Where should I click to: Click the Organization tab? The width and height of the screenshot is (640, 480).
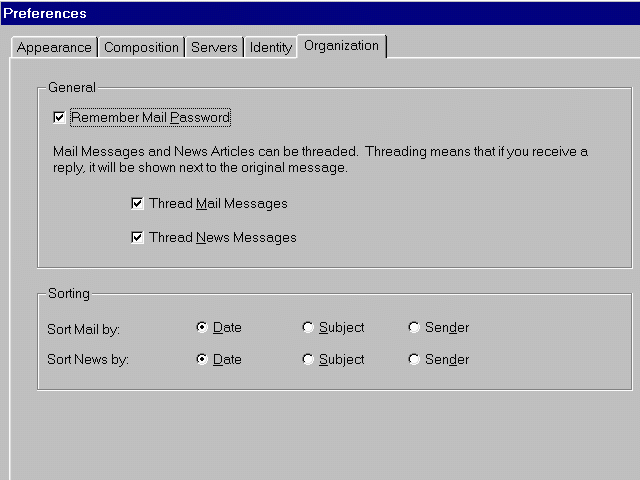pos(341,45)
